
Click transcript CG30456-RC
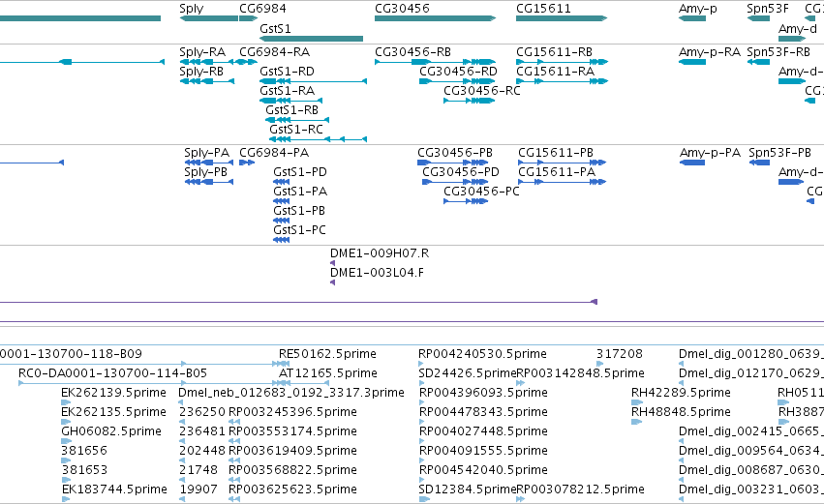(482, 91)
